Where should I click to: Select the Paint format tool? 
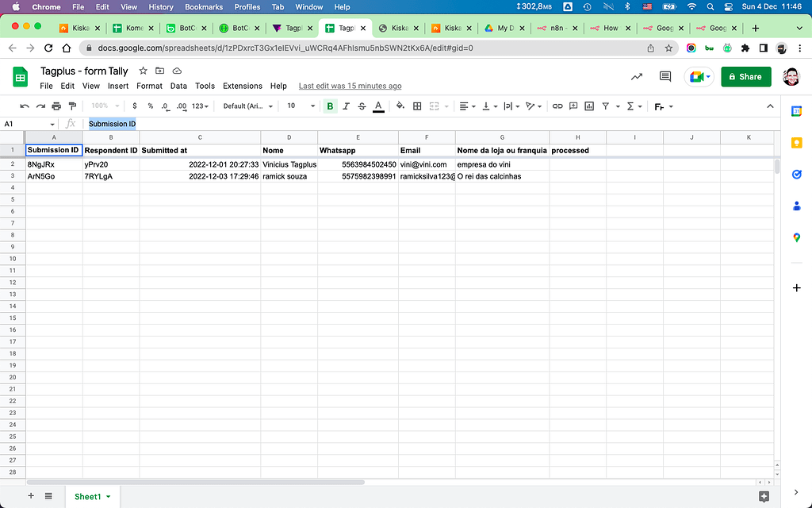(73, 106)
